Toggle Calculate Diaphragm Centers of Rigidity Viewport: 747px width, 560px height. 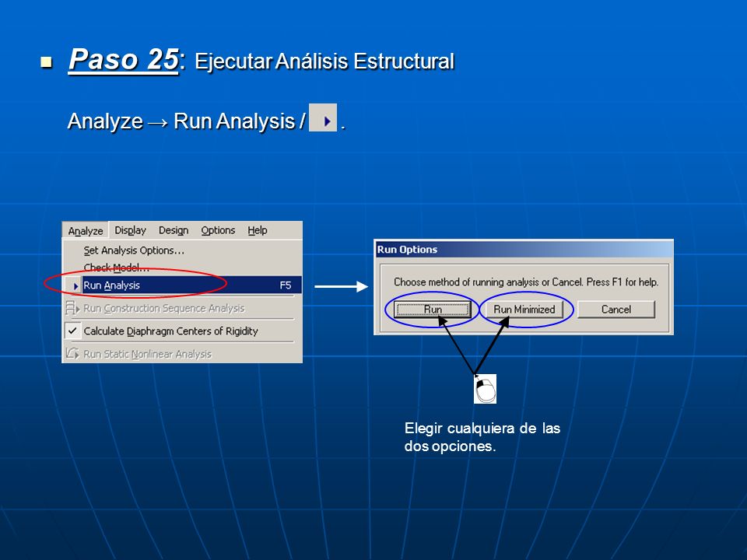point(170,331)
